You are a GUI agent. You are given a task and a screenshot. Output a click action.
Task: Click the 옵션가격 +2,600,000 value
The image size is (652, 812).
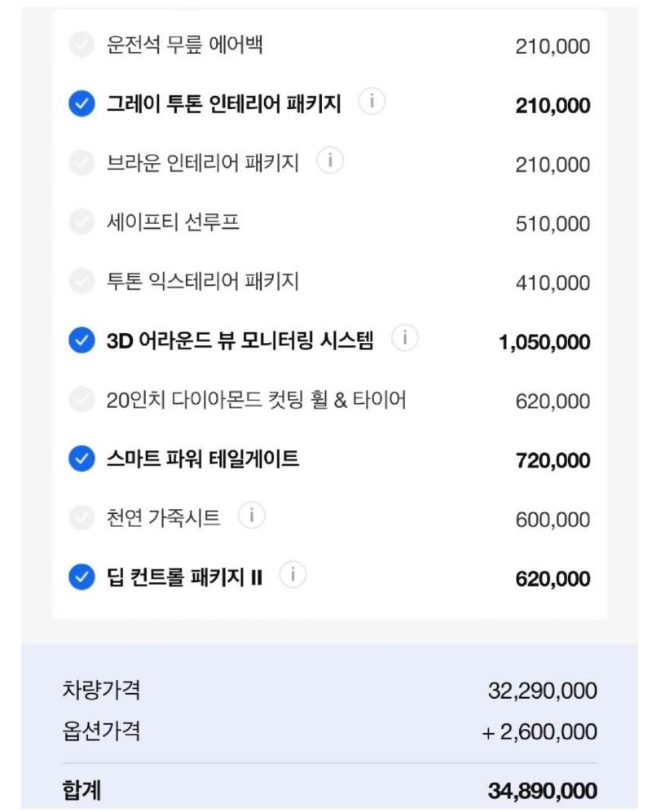tap(539, 731)
